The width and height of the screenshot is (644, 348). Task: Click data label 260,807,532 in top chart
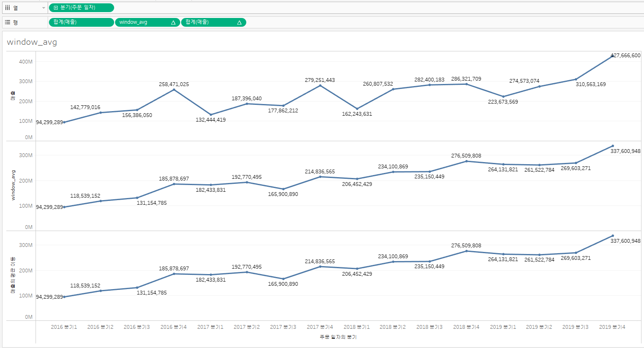coord(378,84)
